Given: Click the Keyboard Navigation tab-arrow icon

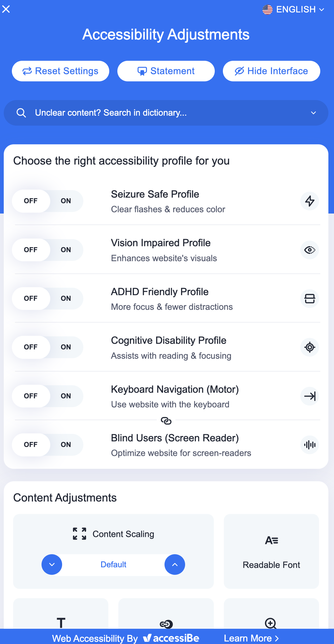Looking at the screenshot, I should point(309,396).
